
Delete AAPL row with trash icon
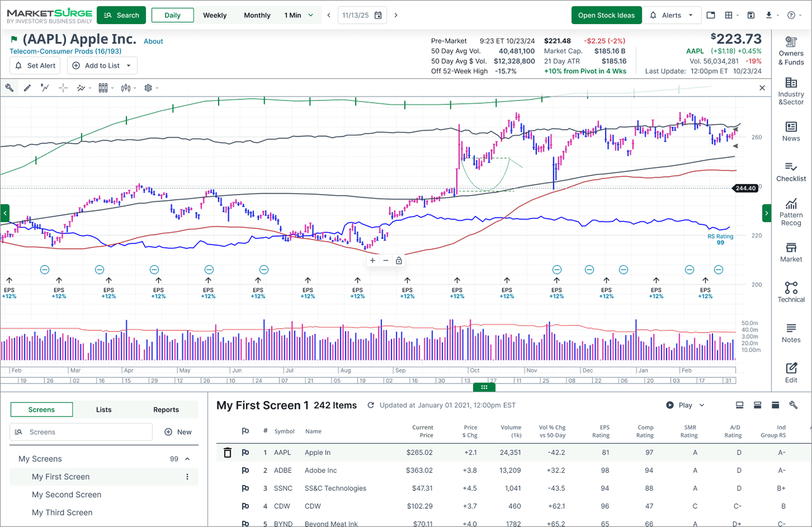[x=228, y=452]
